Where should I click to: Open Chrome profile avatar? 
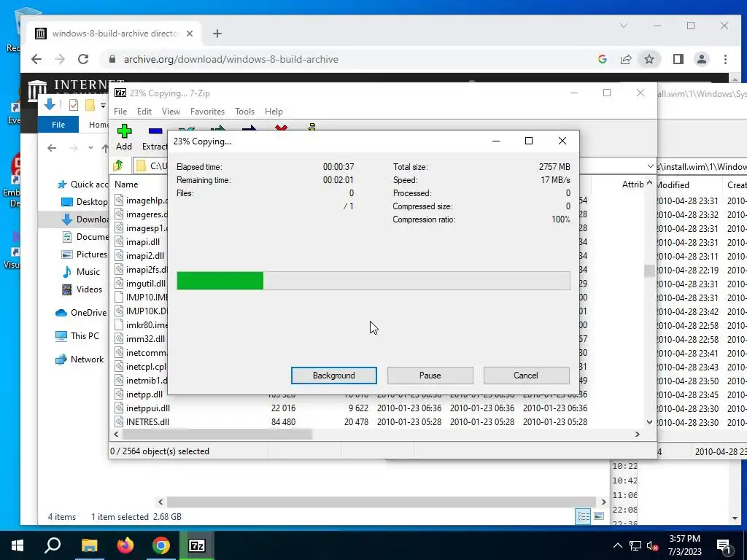tap(702, 59)
